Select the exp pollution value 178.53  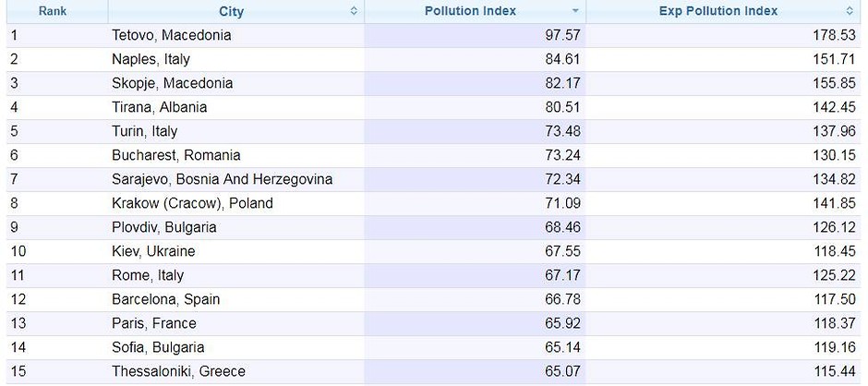click(834, 35)
